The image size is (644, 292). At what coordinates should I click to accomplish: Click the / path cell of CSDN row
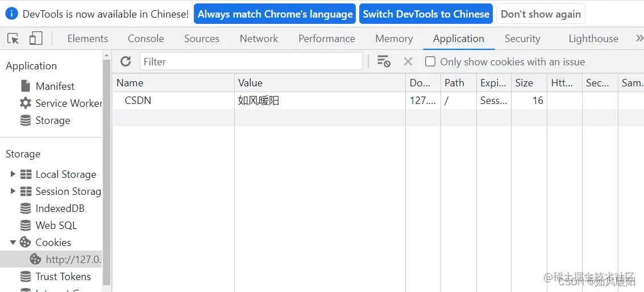click(459, 100)
